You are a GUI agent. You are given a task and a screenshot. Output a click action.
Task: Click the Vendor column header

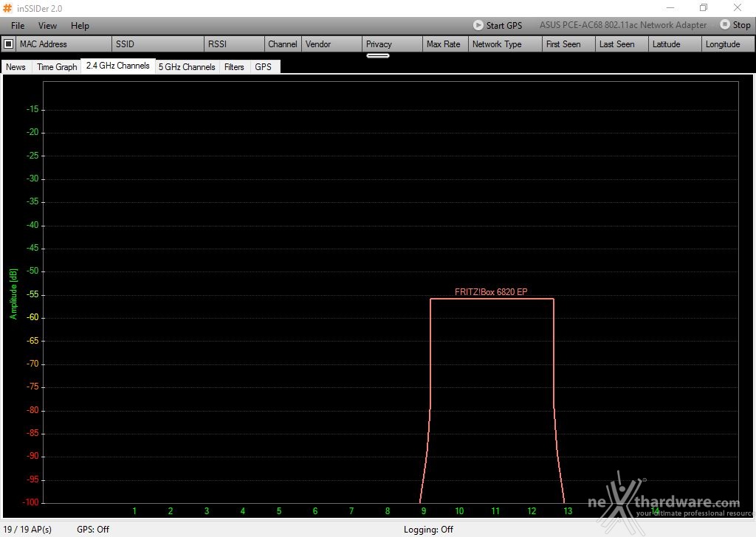(x=331, y=44)
